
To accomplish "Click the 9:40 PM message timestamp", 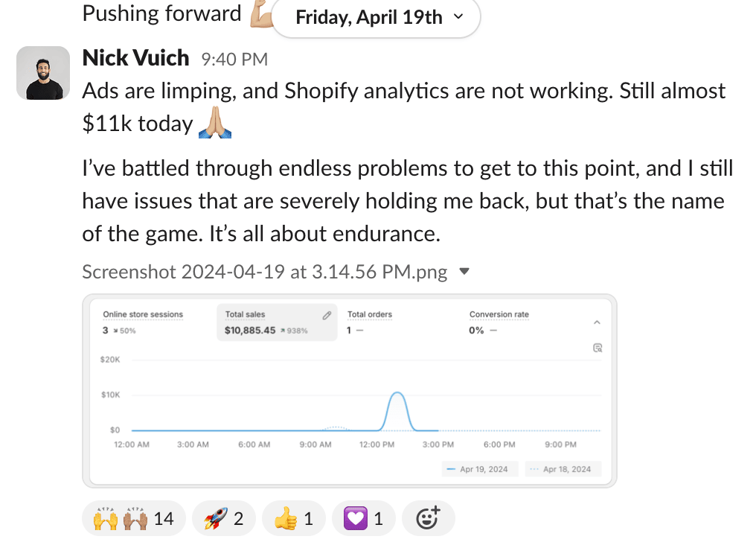I will pyautogui.click(x=234, y=60).
